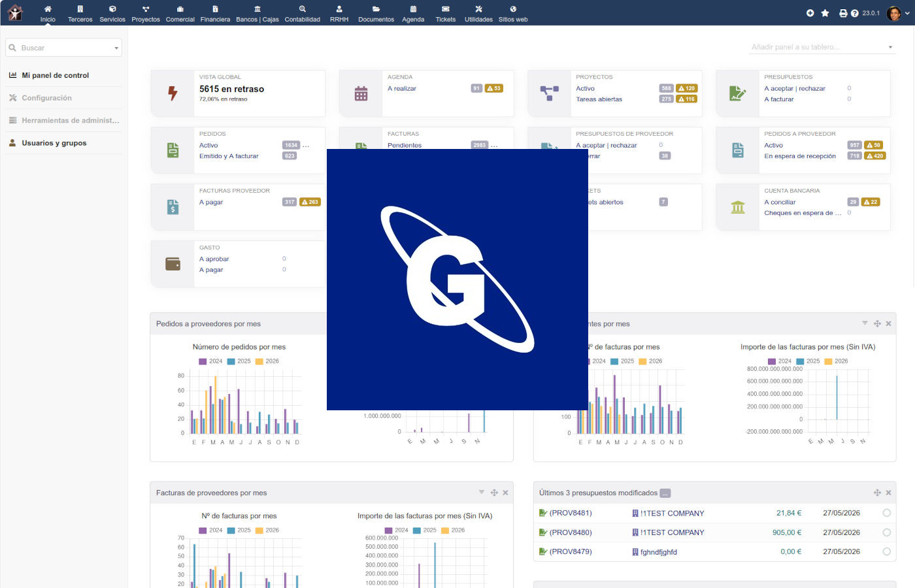Open filter options on the top-right chart box
Screen dimensions: 915x588
click(865, 323)
